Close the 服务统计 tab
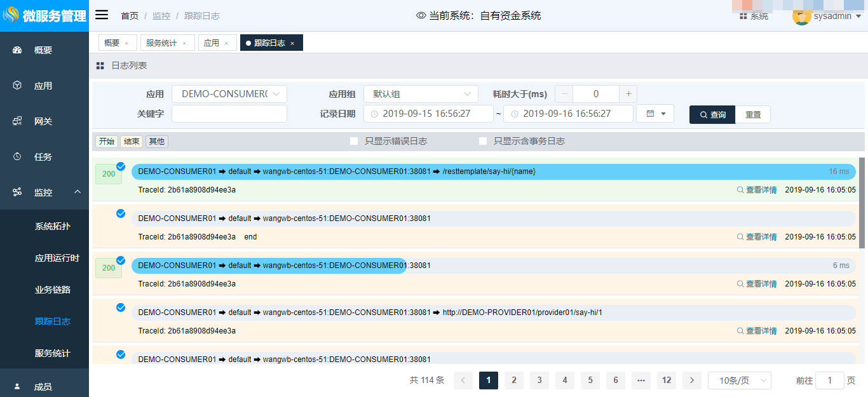 (184, 43)
